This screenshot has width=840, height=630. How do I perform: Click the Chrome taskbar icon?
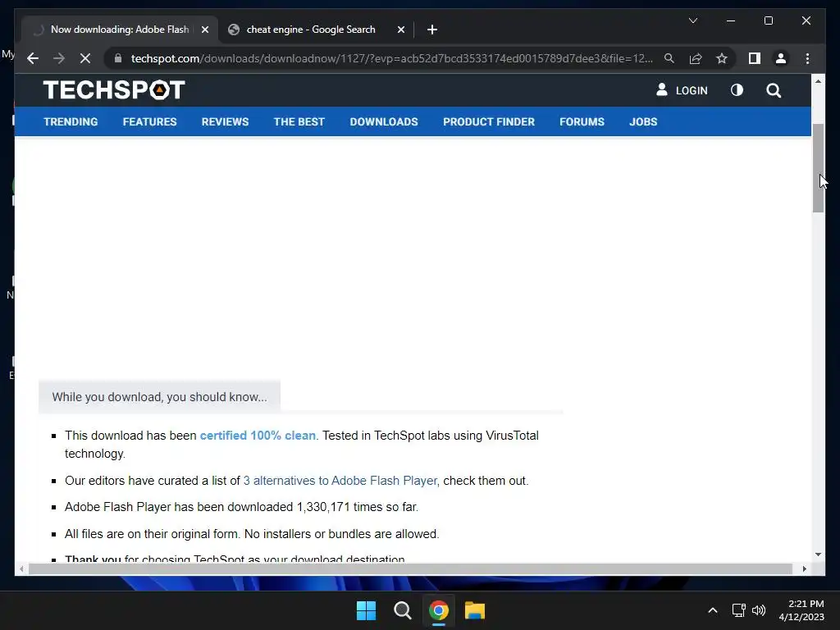[x=439, y=610]
